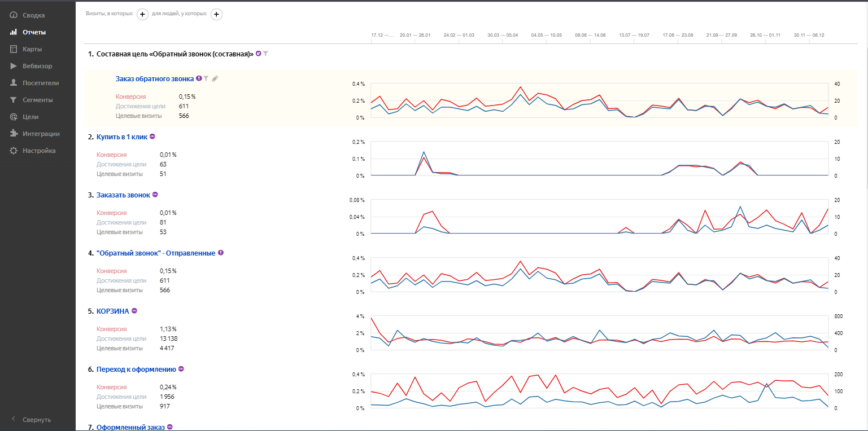The width and height of the screenshot is (868, 431).
Task: Click the purple badge beside «Заказ обратного звонка»
Action: point(199,78)
